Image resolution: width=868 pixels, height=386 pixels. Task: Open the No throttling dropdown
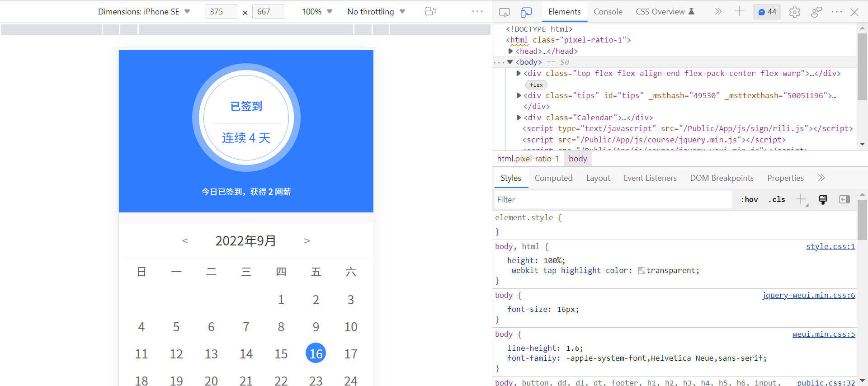click(376, 12)
